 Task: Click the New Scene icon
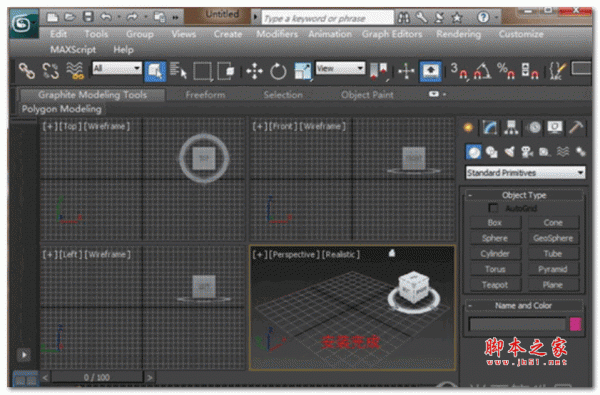(x=52, y=17)
